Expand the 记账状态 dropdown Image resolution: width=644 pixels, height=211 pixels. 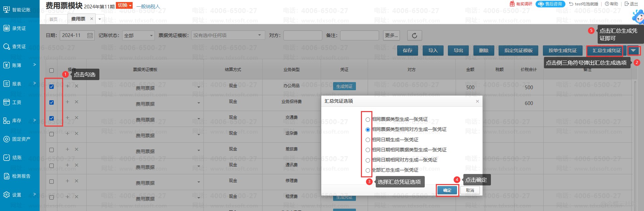[x=151, y=36]
